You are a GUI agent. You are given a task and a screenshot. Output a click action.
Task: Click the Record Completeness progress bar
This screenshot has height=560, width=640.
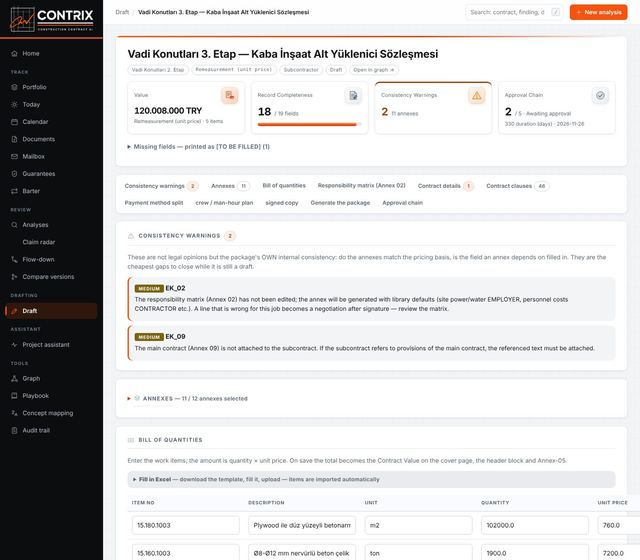[309, 124]
